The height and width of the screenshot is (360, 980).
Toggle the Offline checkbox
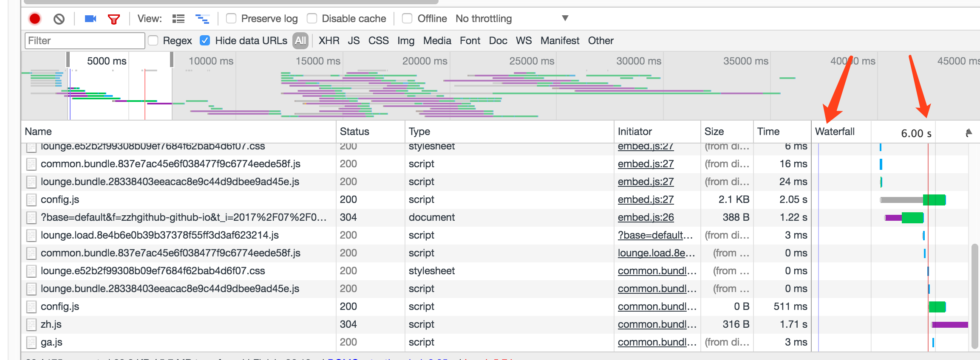point(407,18)
